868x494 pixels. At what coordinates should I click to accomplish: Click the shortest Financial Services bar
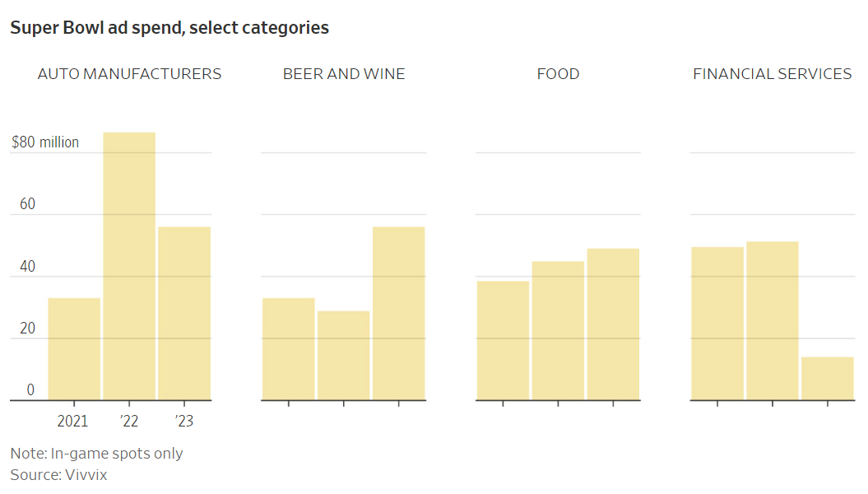tap(827, 379)
